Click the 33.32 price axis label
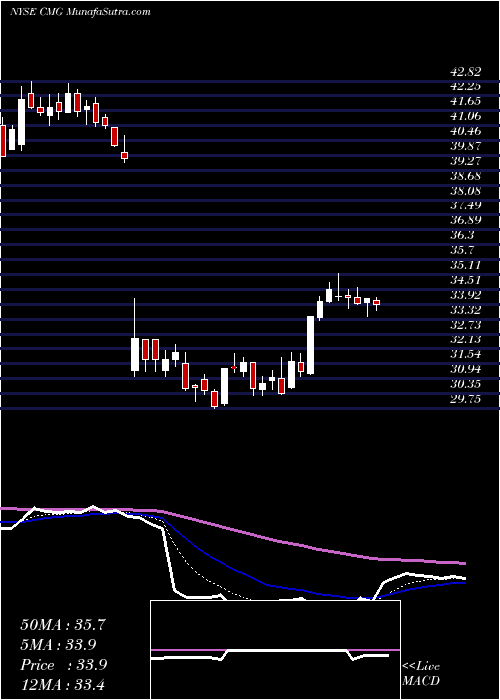This screenshot has height=700, width=500. [x=465, y=309]
